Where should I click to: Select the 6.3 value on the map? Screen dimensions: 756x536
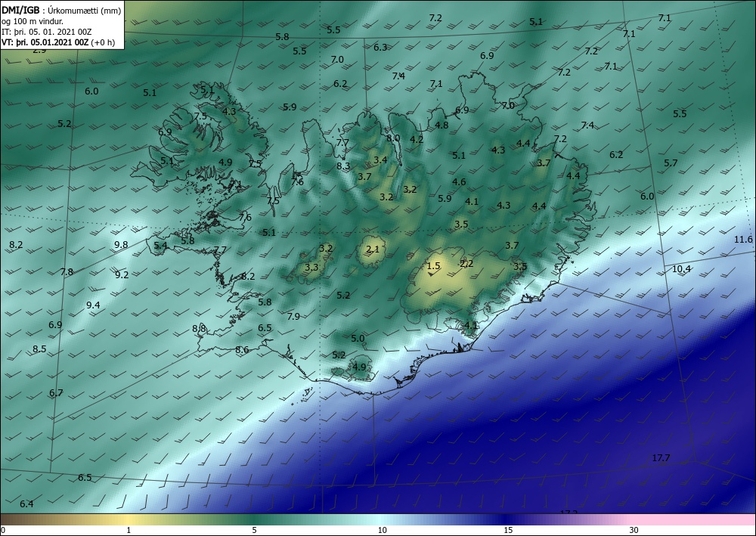click(380, 47)
